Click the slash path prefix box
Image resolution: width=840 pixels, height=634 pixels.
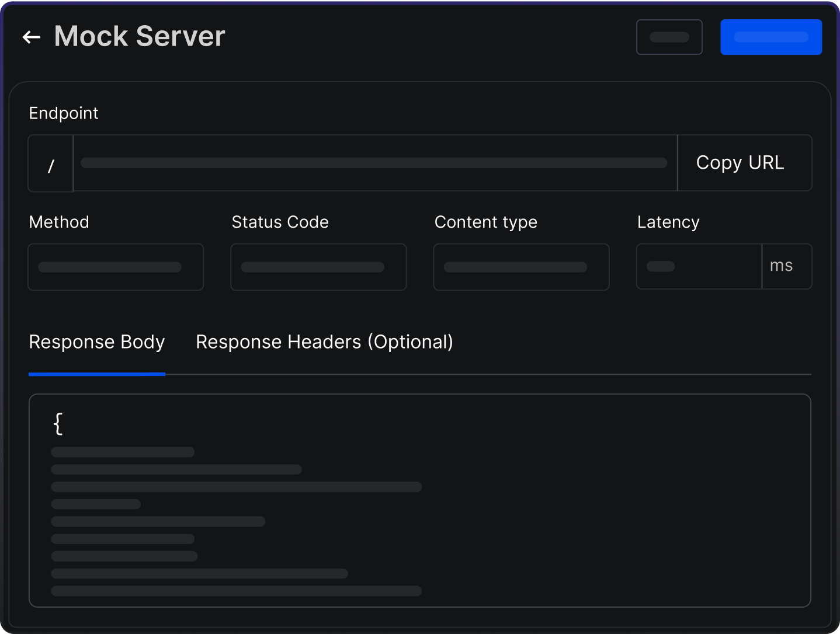pyautogui.click(x=50, y=163)
